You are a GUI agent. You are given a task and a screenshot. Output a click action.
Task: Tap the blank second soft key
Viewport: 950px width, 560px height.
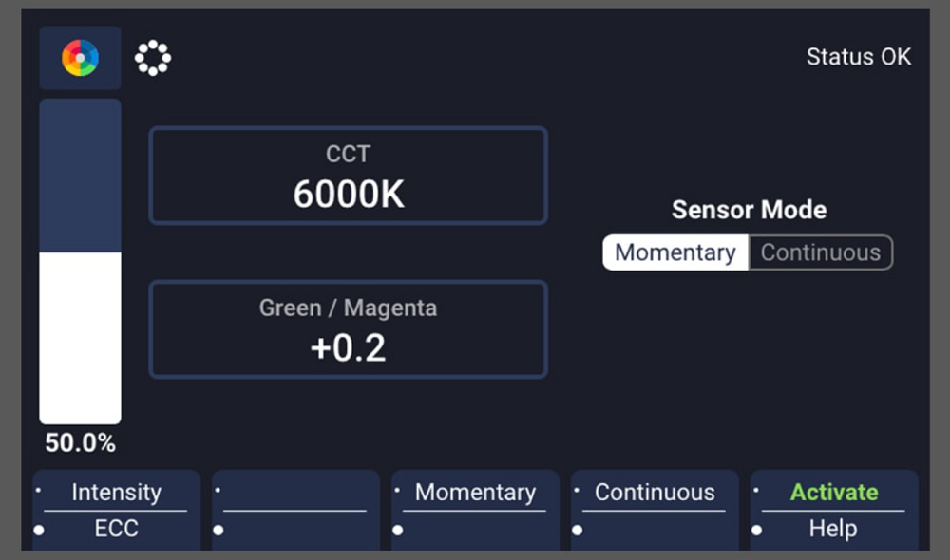[295, 511]
